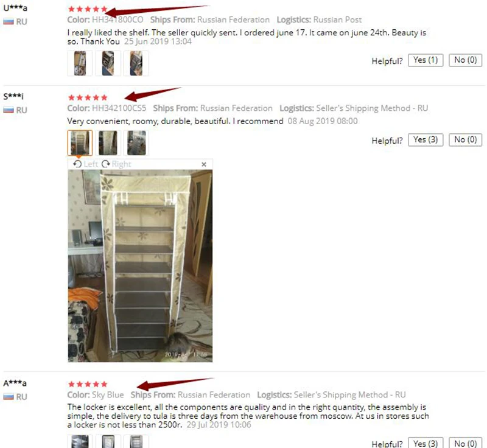Image resolution: width=487 pixels, height=448 pixels.
Task: Click the Russian flag icon beside S***i
Action: click(9, 110)
